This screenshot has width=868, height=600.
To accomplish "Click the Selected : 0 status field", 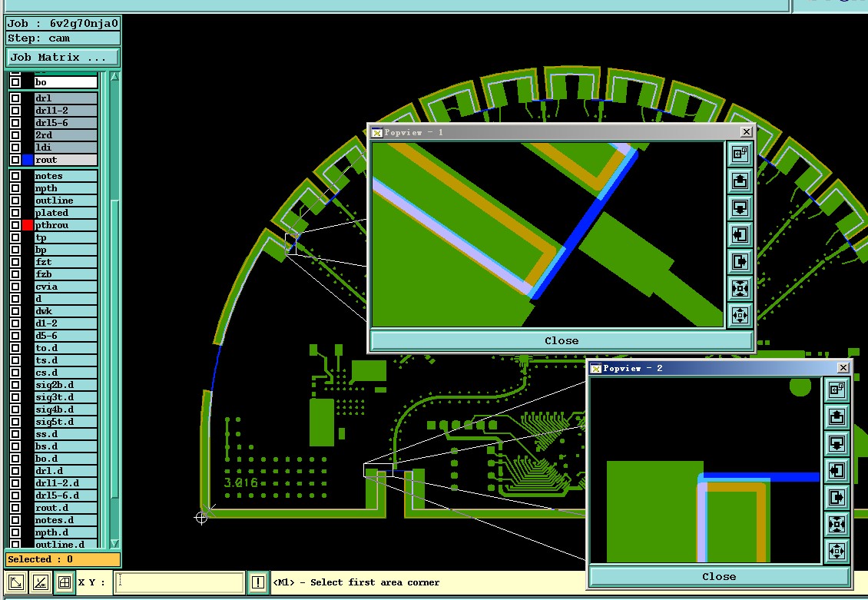I will click(62, 559).
